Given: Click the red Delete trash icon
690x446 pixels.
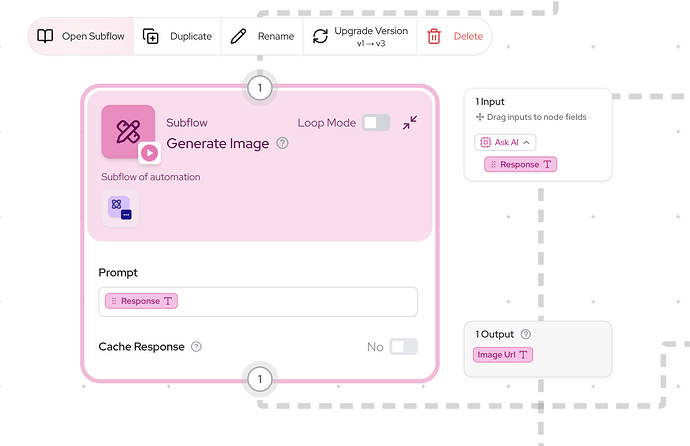Looking at the screenshot, I should click(x=434, y=36).
